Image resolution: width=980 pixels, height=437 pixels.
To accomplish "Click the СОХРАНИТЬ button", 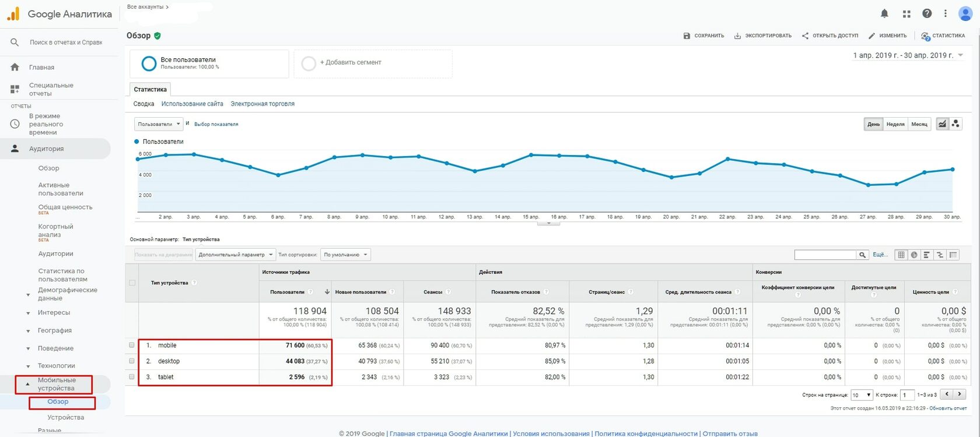I will click(703, 36).
